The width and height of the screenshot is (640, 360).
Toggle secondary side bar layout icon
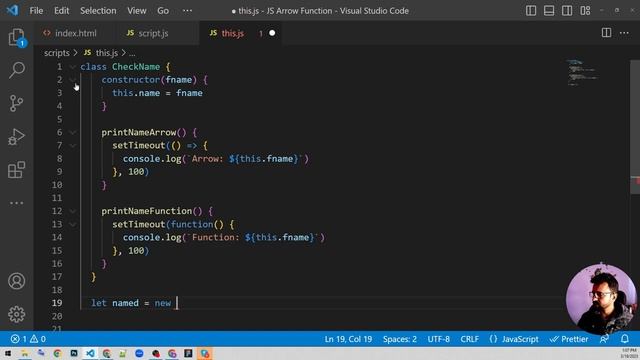coord(567,11)
